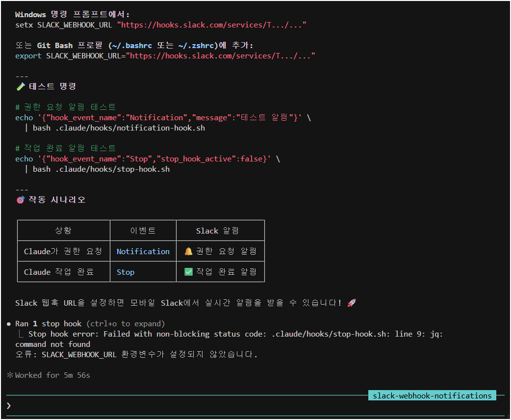The image size is (511, 420).
Task: Click the Windows 명령 프롬프트에서 heading
Action: pyautogui.click(x=73, y=14)
